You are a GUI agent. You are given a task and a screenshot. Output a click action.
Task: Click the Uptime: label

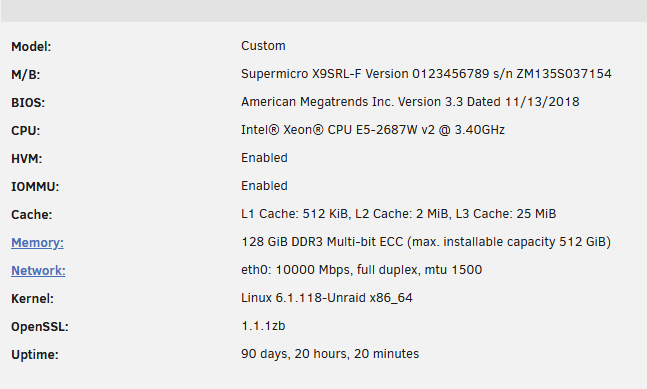35,355
